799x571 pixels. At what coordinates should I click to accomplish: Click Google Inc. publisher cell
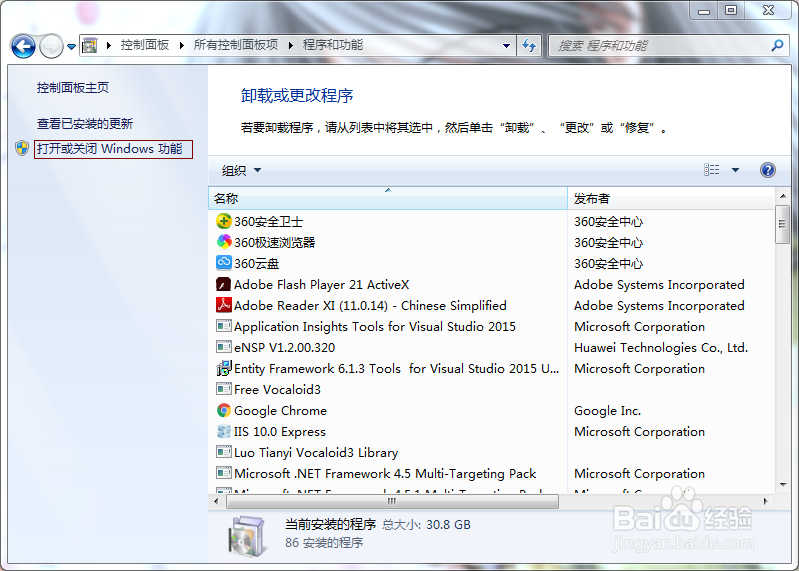click(607, 411)
